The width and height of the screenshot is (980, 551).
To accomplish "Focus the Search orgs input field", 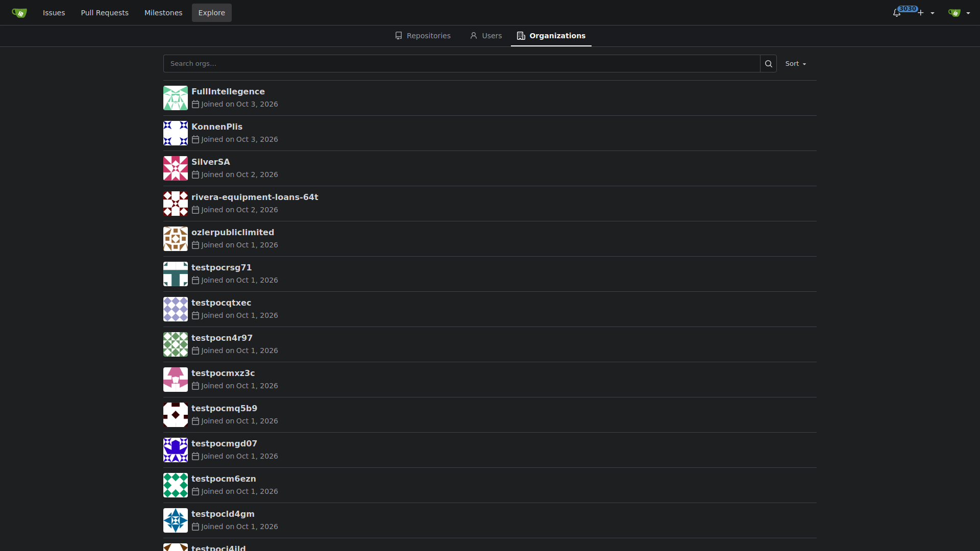I will [461, 64].
